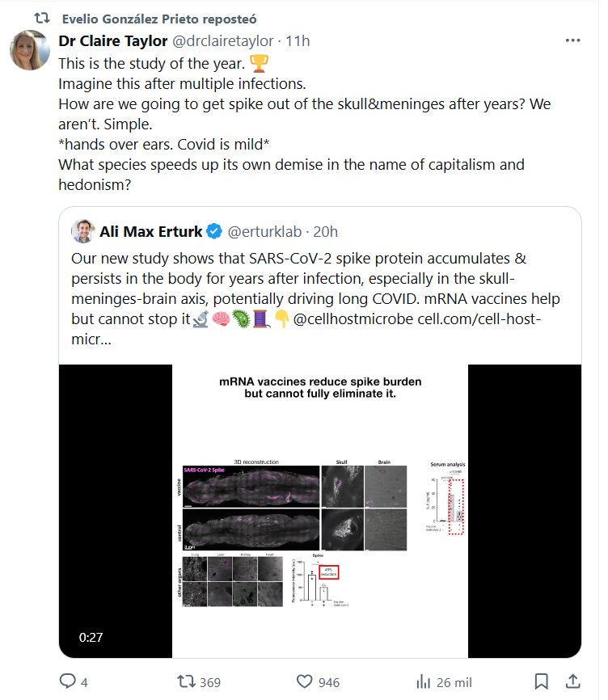
Task: Click the share upload icon
Action: 572,682
